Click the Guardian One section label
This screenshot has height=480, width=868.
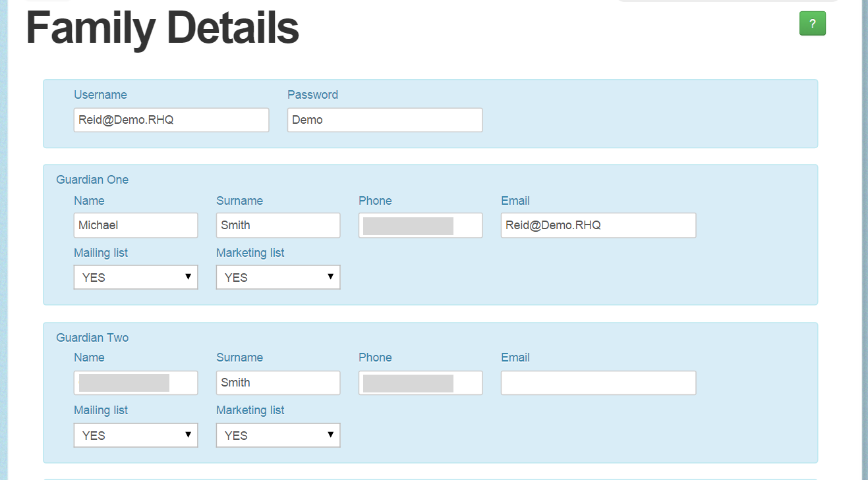pos(92,180)
